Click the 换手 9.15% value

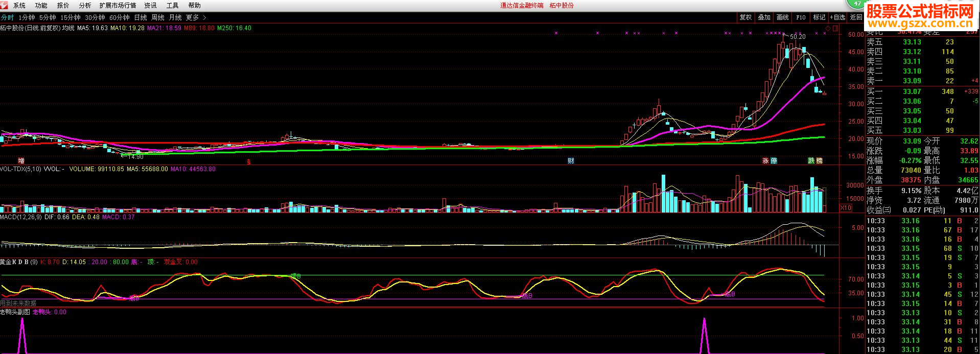tap(911, 191)
